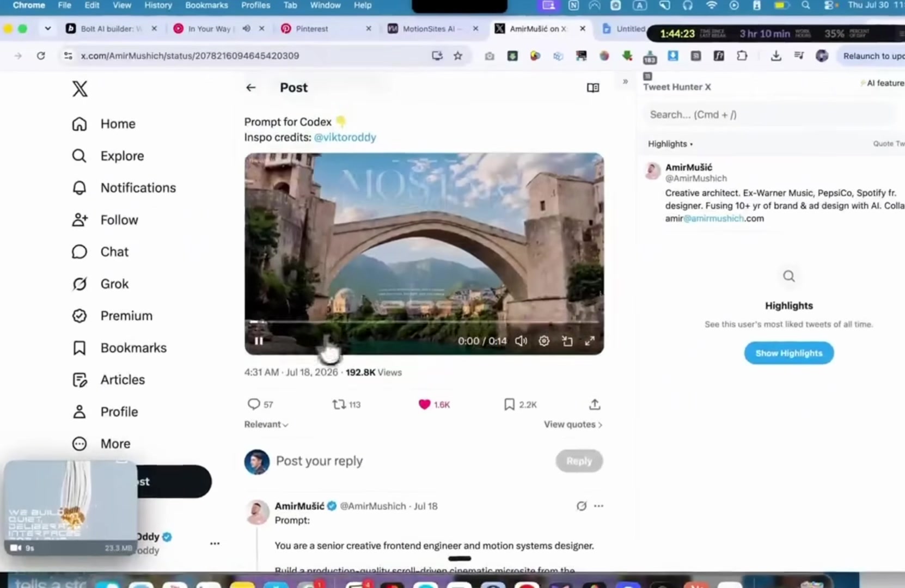Open Chrome downloads icon in toolbar

click(x=776, y=56)
